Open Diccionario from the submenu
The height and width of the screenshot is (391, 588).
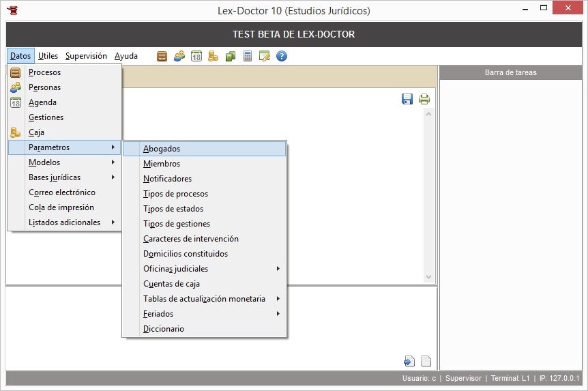205,329
